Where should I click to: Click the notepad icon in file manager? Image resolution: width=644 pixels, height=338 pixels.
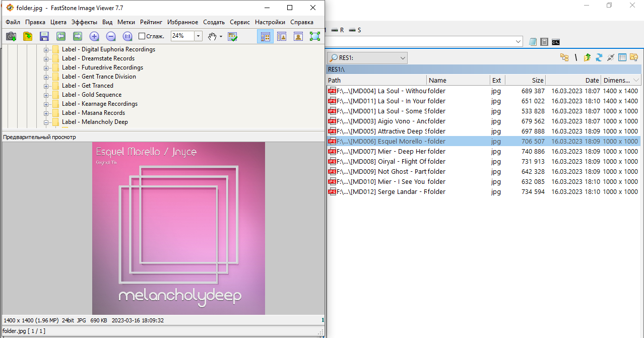point(533,42)
